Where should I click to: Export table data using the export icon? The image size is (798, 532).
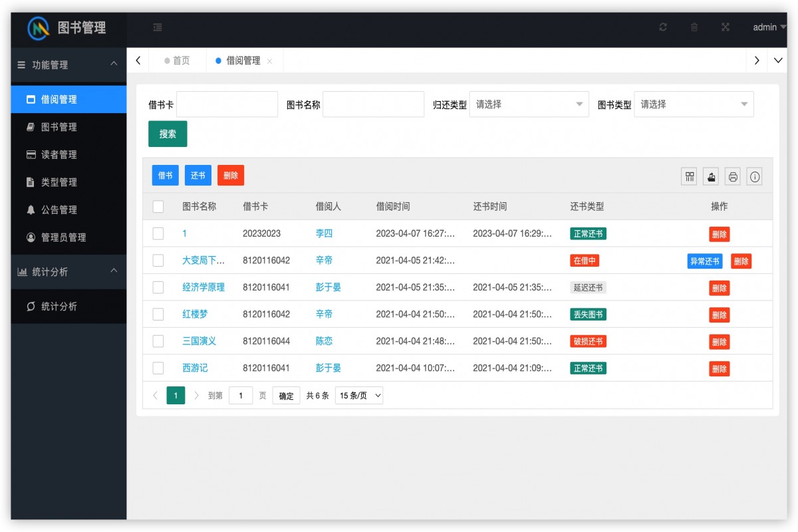point(711,176)
